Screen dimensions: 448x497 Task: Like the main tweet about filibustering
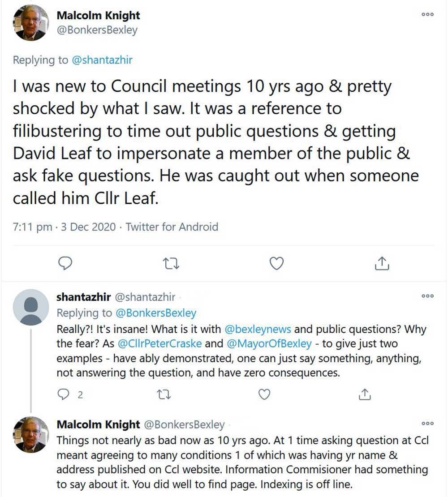click(x=277, y=264)
